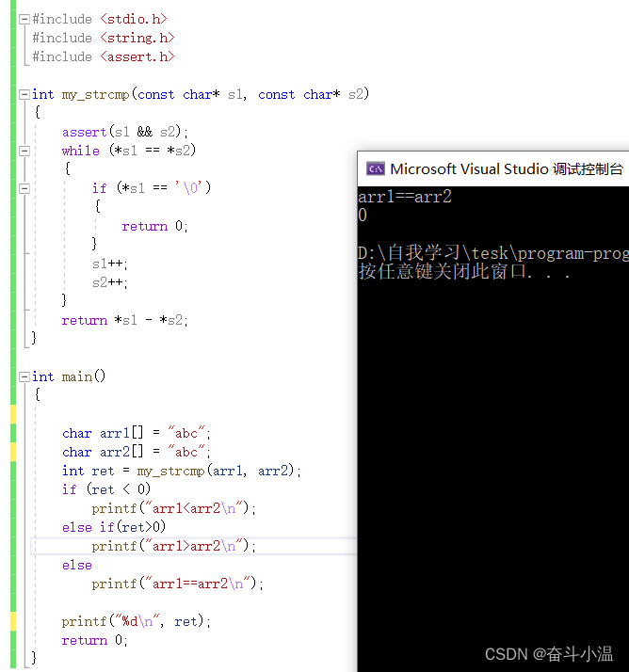629x672 pixels.
Task: Click the return 0; inside the if block
Action: tap(154, 226)
